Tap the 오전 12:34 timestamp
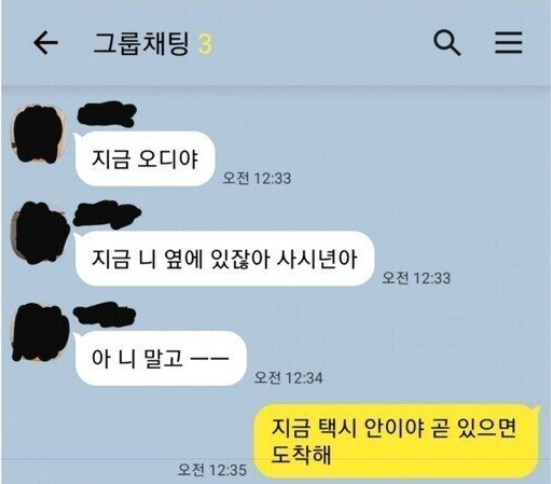 click(x=289, y=378)
